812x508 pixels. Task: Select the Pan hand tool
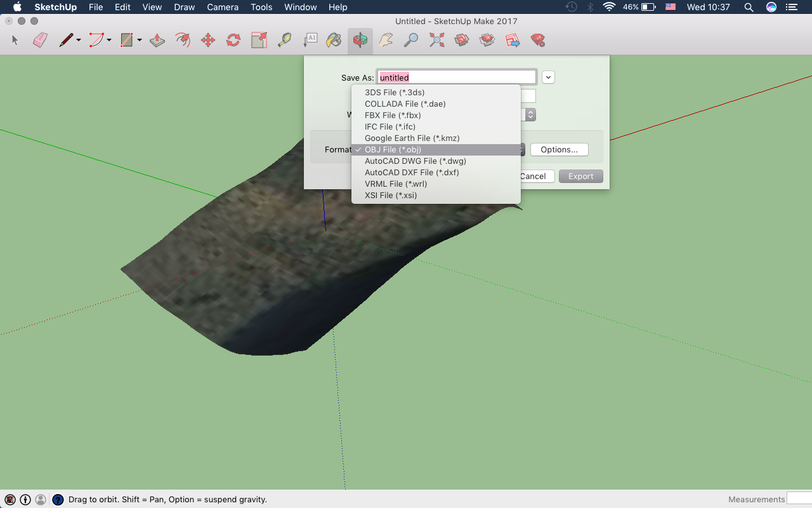(386, 41)
